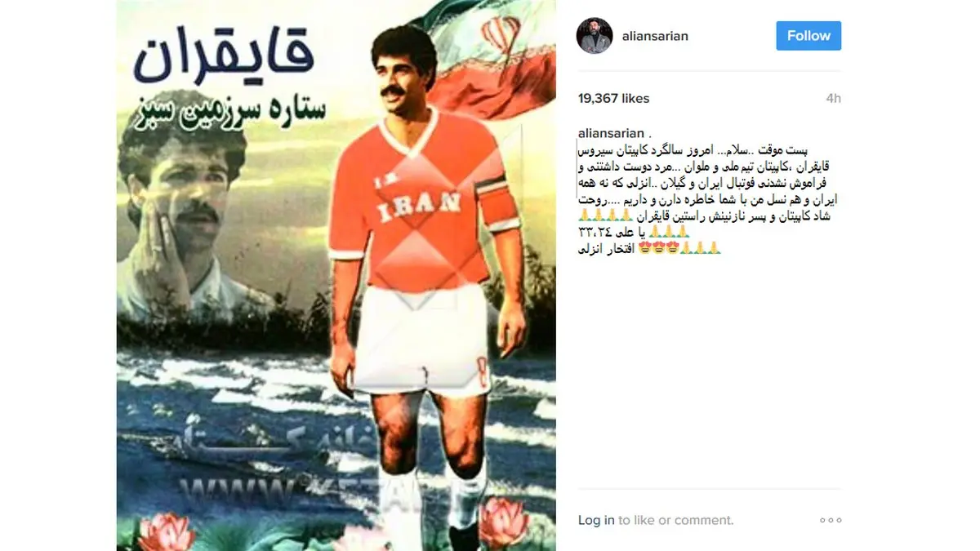Viewport: 980px width, 551px height.
Task: Click the افتخار انزلی text in the caption
Action: click(x=607, y=247)
